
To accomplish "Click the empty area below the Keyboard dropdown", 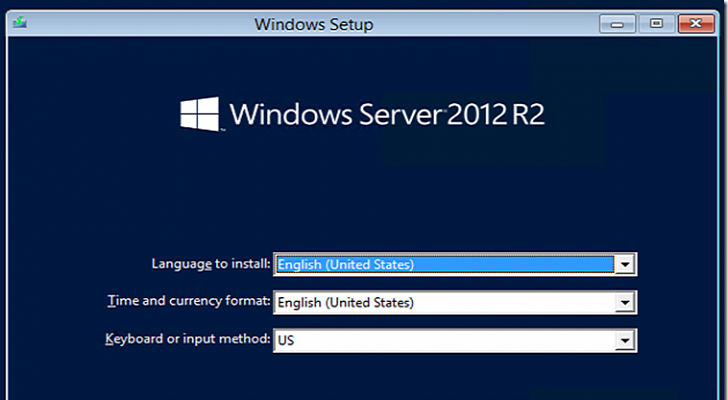I will (450, 378).
